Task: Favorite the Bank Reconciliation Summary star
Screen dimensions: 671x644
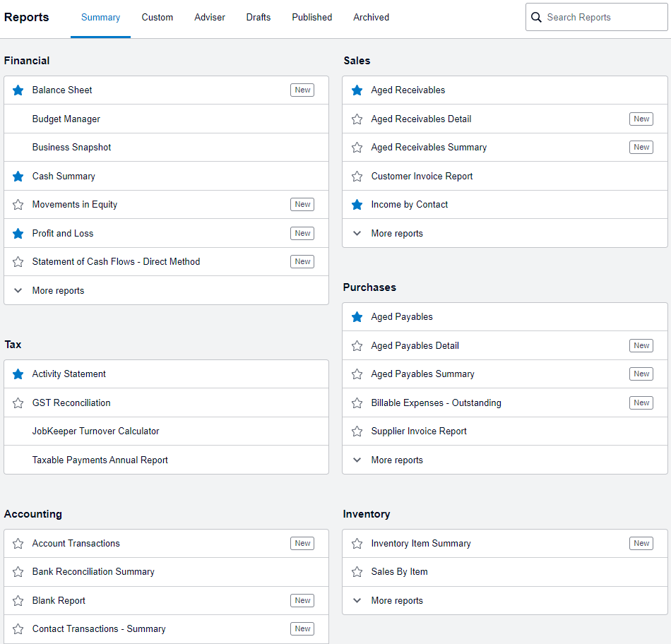Action: tap(18, 572)
